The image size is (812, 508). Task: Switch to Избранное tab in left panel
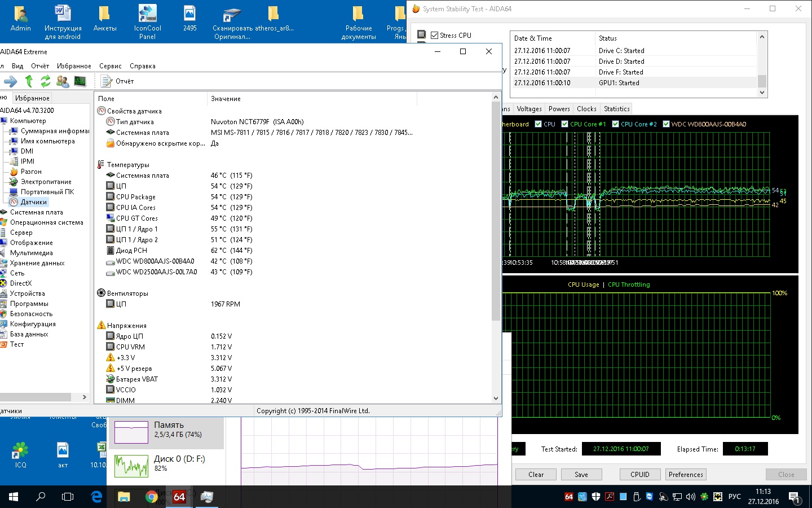click(x=32, y=98)
